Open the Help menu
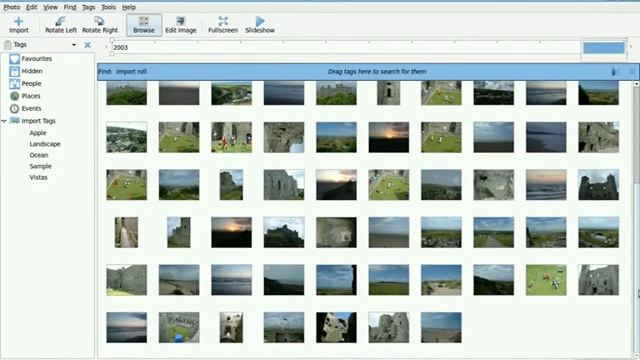Image resolution: width=640 pixels, height=360 pixels. [129, 7]
